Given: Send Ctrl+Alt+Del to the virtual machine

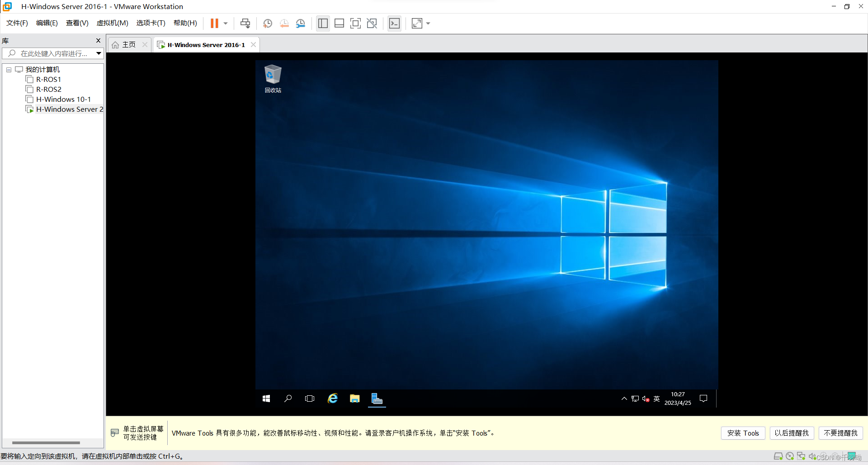Looking at the screenshot, I should click(245, 23).
